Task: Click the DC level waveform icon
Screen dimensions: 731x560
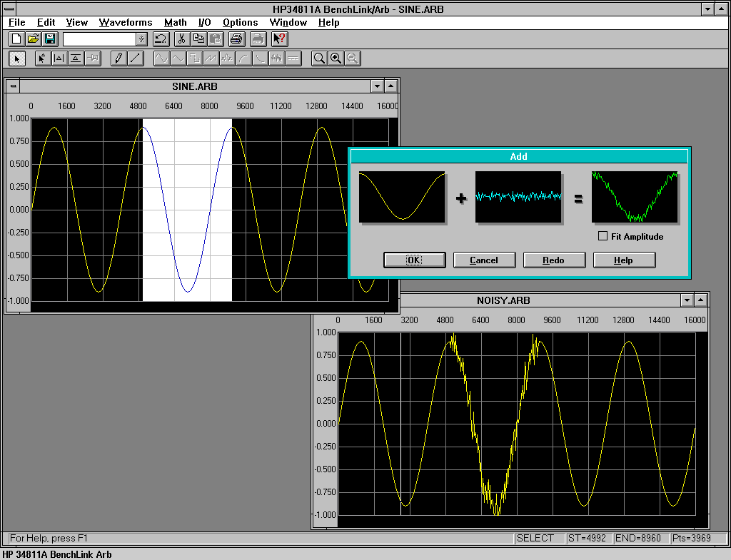Action: [x=293, y=58]
